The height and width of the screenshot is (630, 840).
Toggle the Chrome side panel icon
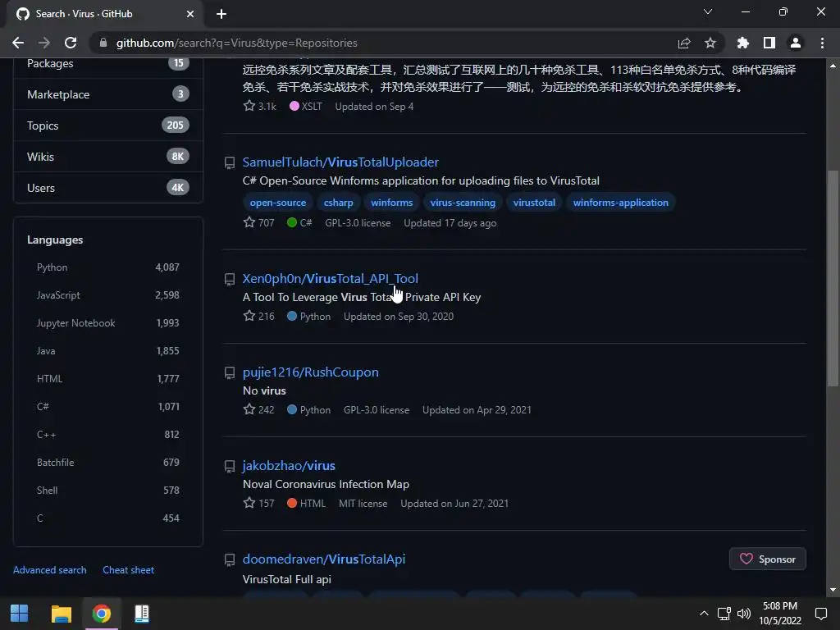(769, 43)
